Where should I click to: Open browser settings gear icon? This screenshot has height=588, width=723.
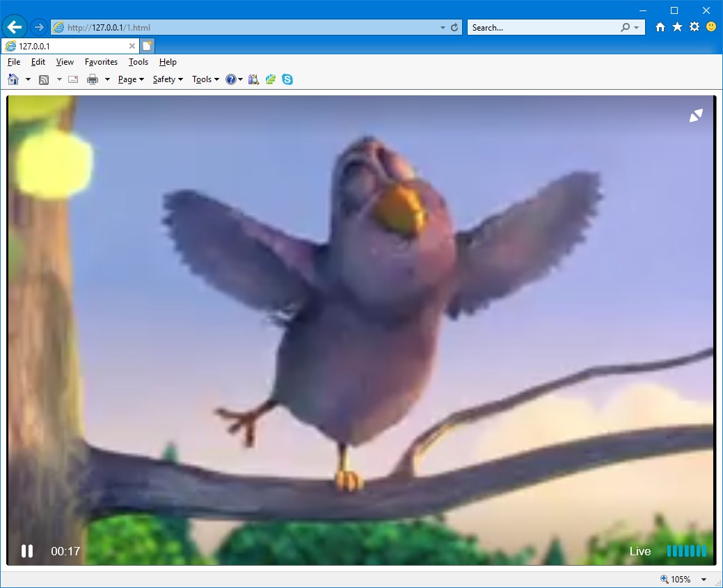pyautogui.click(x=694, y=26)
